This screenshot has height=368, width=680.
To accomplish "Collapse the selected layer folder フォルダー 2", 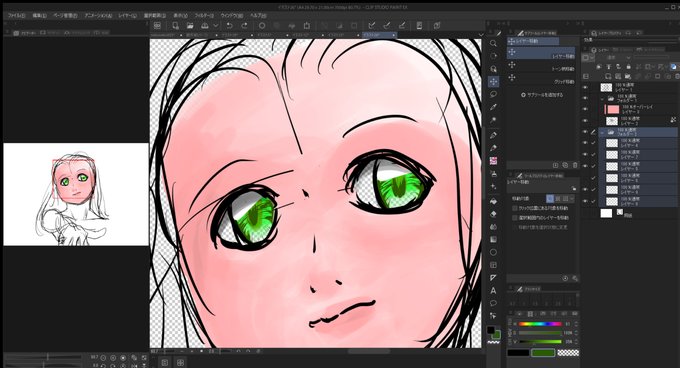I will coord(602,132).
